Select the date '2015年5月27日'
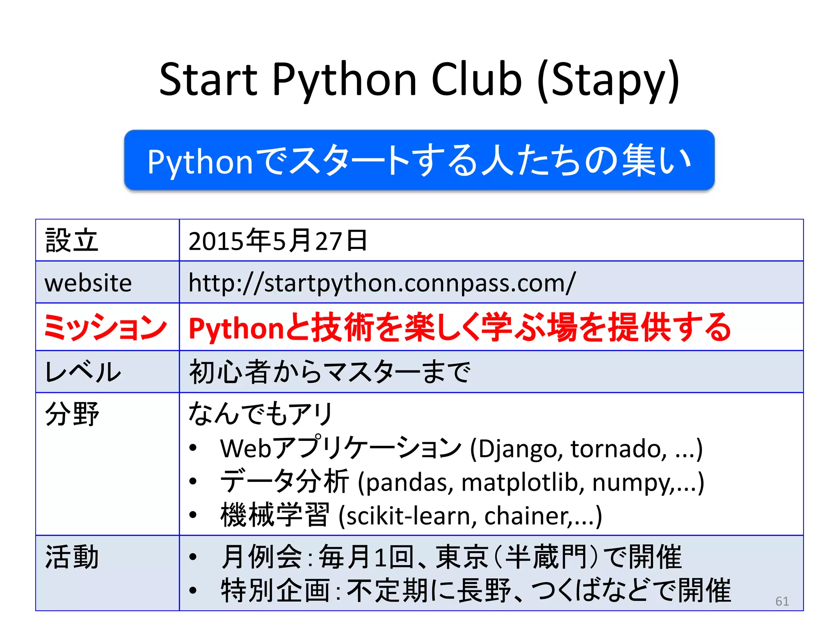Screen dimensions: 840x630 [x=278, y=240]
